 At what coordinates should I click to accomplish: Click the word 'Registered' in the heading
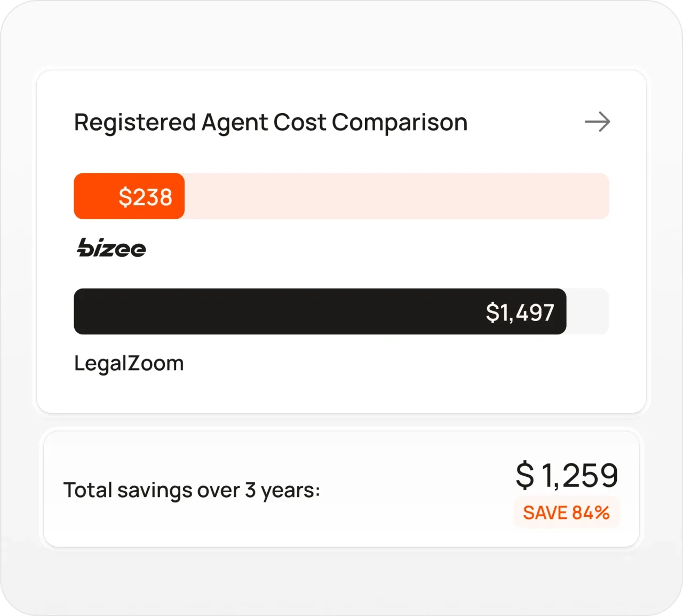[x=135, y=123]
